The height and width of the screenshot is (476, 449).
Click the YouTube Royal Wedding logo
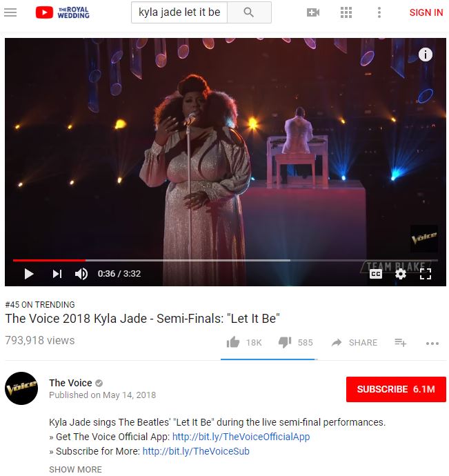pos(63,12)
